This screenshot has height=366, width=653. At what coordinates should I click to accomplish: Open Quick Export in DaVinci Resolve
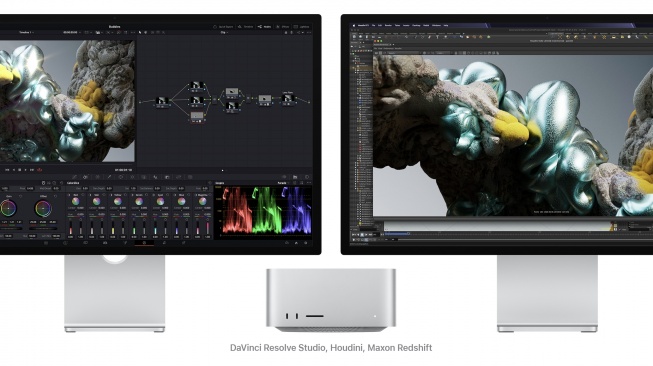coord(223,27)
